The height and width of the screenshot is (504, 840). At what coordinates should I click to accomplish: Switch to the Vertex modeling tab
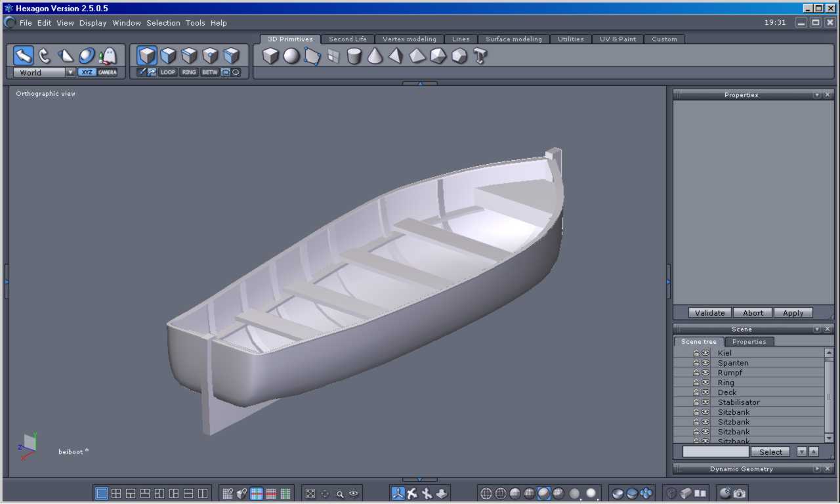click(x=409, y=39)
